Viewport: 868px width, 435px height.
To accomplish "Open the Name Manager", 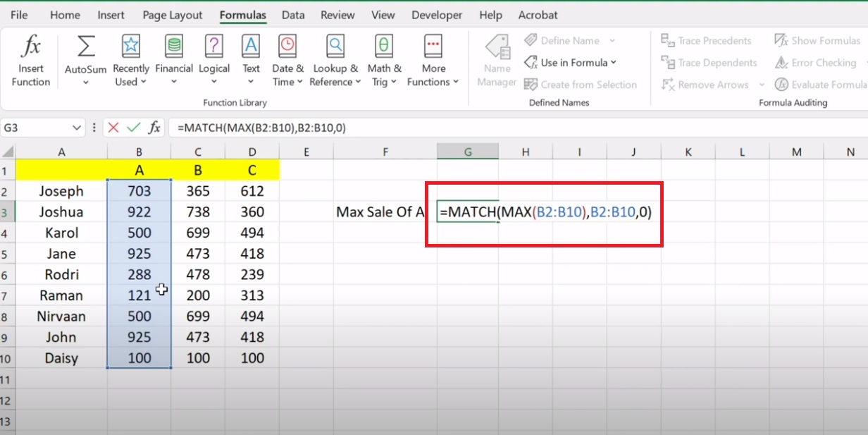I will click(496, 60).
